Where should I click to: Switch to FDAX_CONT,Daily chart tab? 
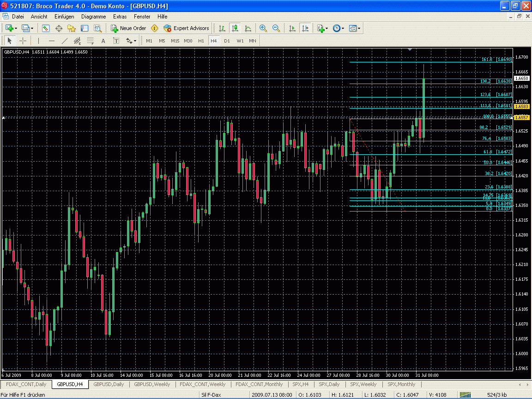(x=26, y=384)
